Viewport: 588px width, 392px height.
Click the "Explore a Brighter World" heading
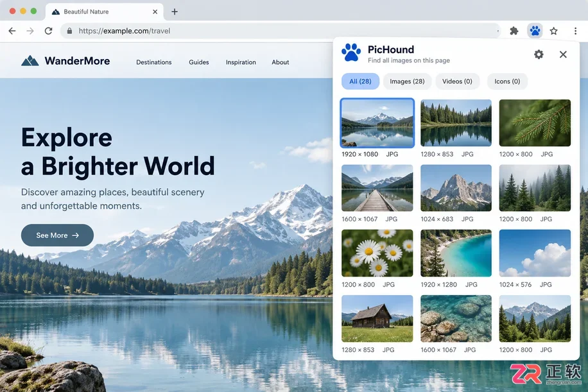pyautogui.click(x=117, y=151)
